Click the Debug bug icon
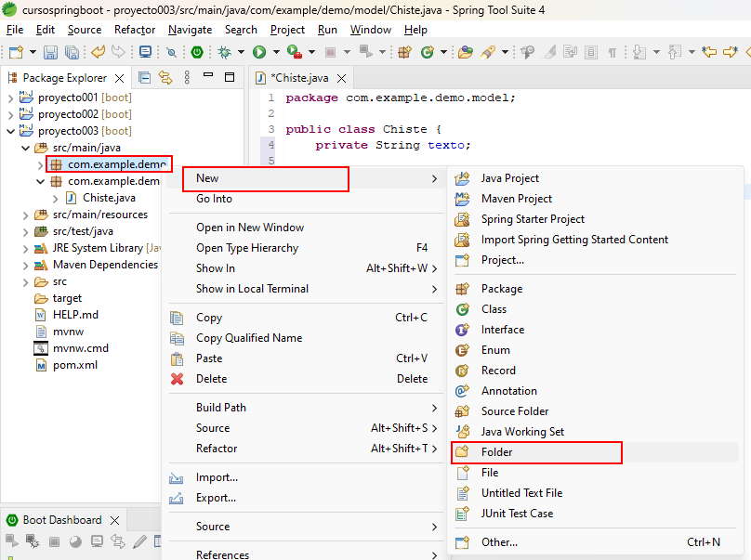 click(x=224, y=52)
